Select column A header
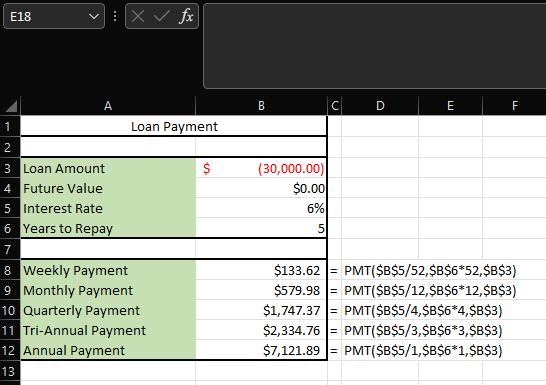 [x=108, y=106]
